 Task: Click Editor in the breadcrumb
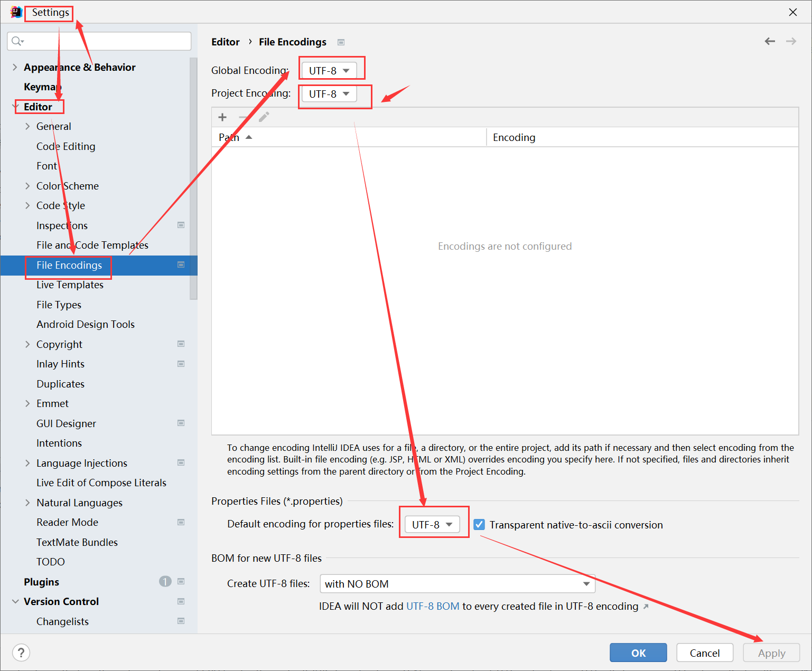(x=226, y=42)
